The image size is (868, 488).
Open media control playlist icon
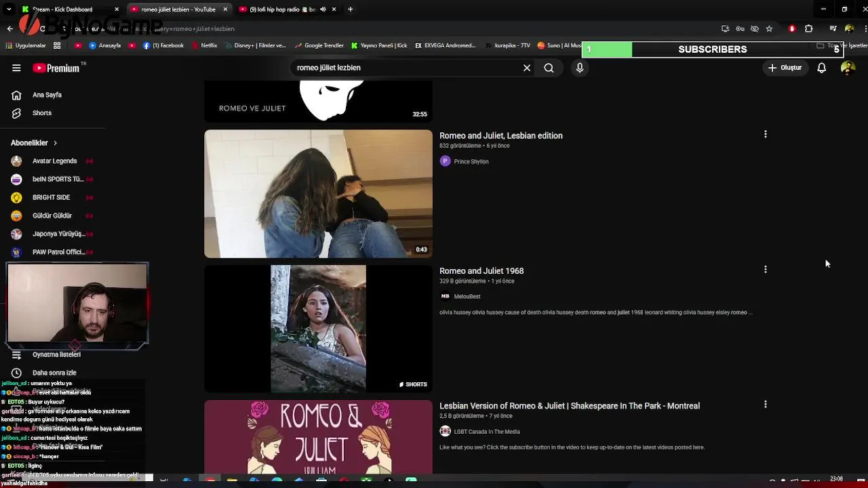pos(833,28)
